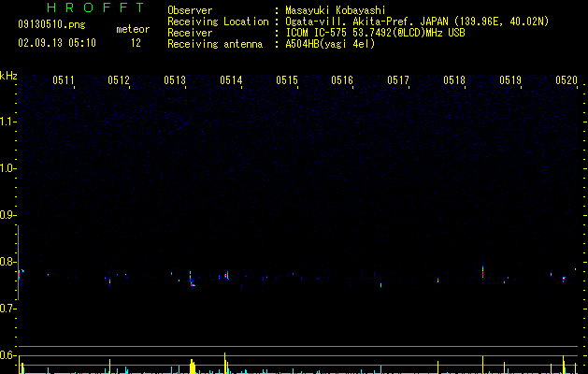
Task: Click the Receiving Location label
Action: [218, 22]
